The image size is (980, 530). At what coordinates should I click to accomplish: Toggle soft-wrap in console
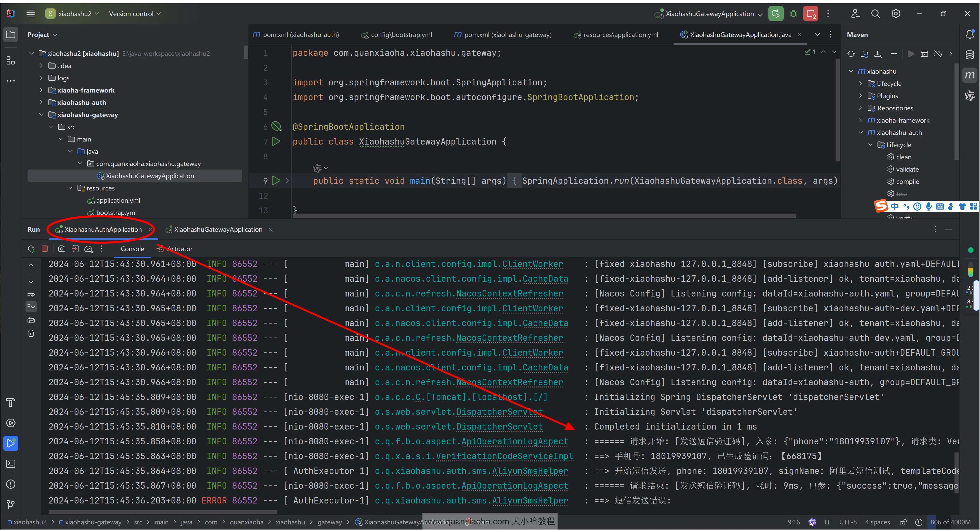click(31, 294)
